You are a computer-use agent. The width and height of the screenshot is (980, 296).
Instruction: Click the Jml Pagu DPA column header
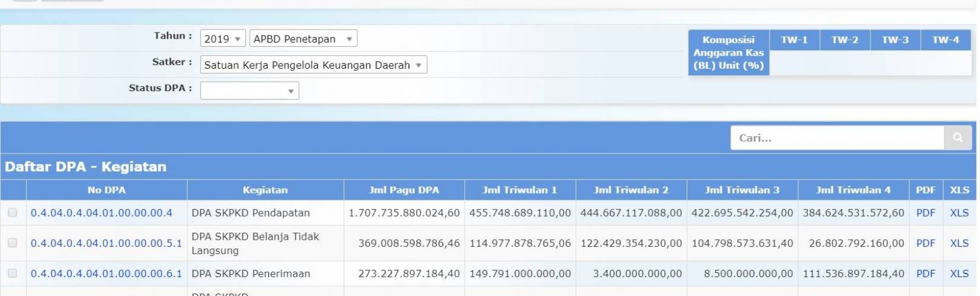(x=404, y=190)
